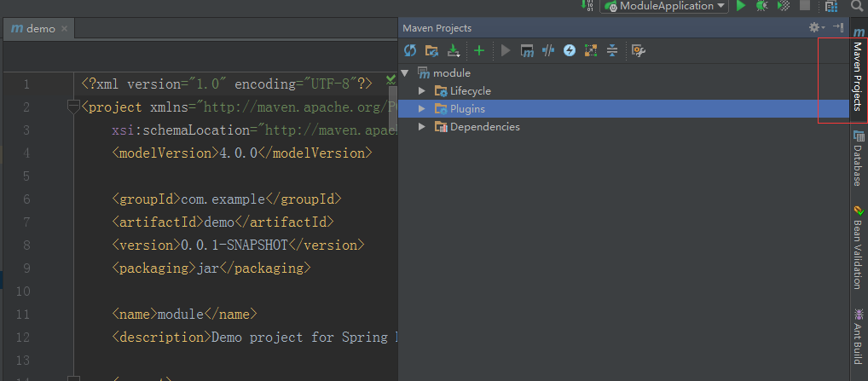Click the xml version declaration line
The width and height of the screenshot is (868, 381).
pos(227,84)
